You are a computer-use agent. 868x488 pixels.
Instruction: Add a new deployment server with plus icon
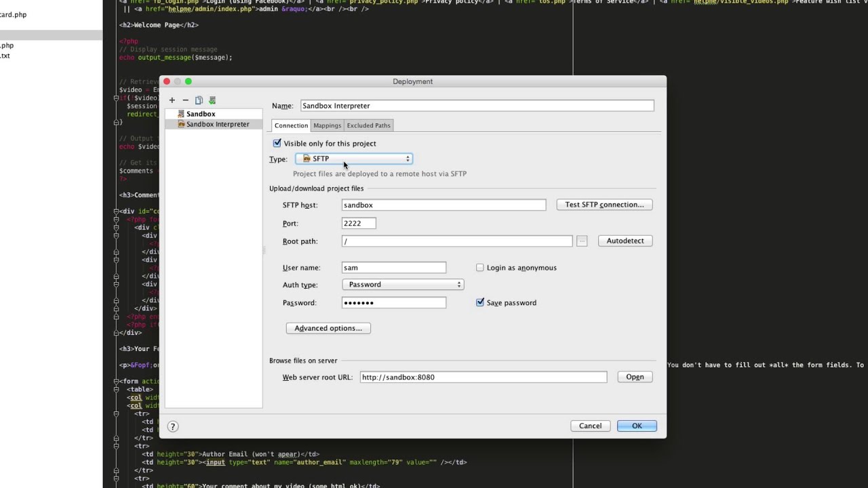(x=172, y=100)
